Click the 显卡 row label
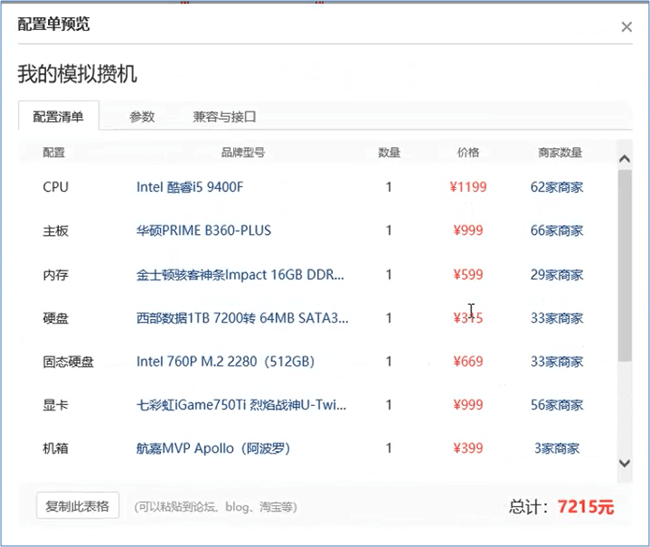 click(56, 404)
